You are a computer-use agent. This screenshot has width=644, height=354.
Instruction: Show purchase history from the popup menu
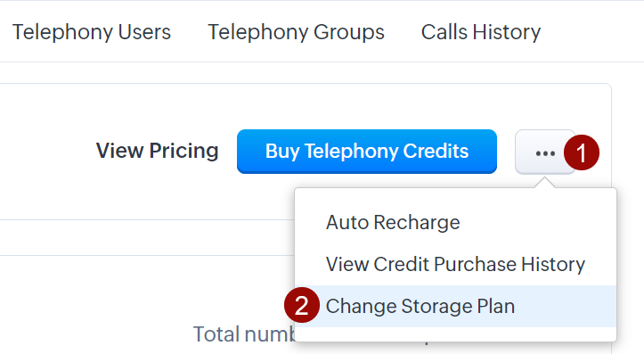pyautogui.click(x=455, y=264)
